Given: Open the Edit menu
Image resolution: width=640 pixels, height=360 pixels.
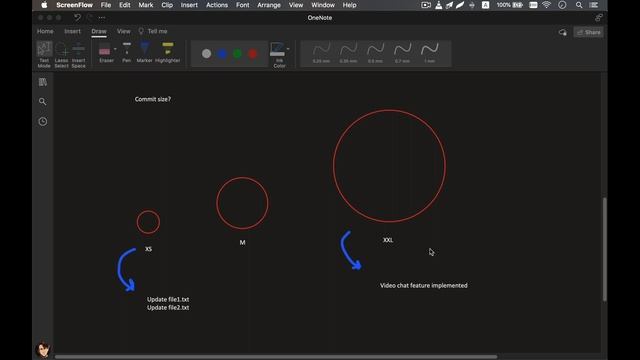Looking at the screenshot, I should pyautogui.click(x=124, y=5).
